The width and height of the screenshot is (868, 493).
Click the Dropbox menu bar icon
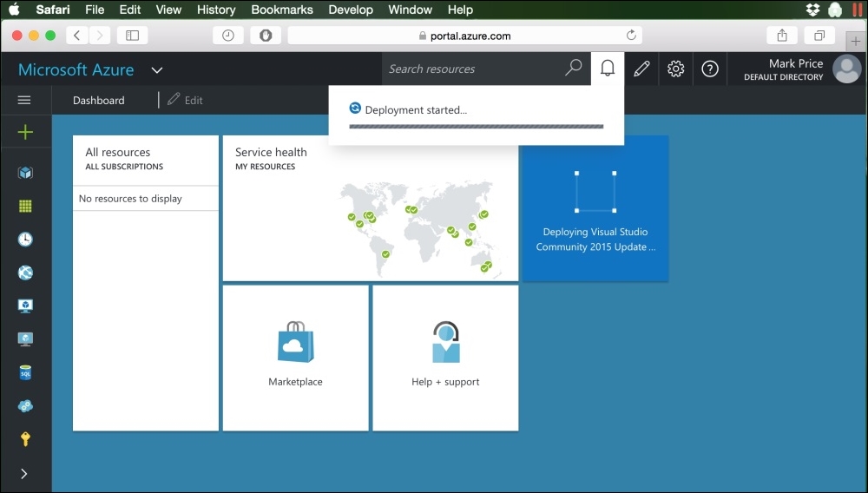tap(812, 10)
